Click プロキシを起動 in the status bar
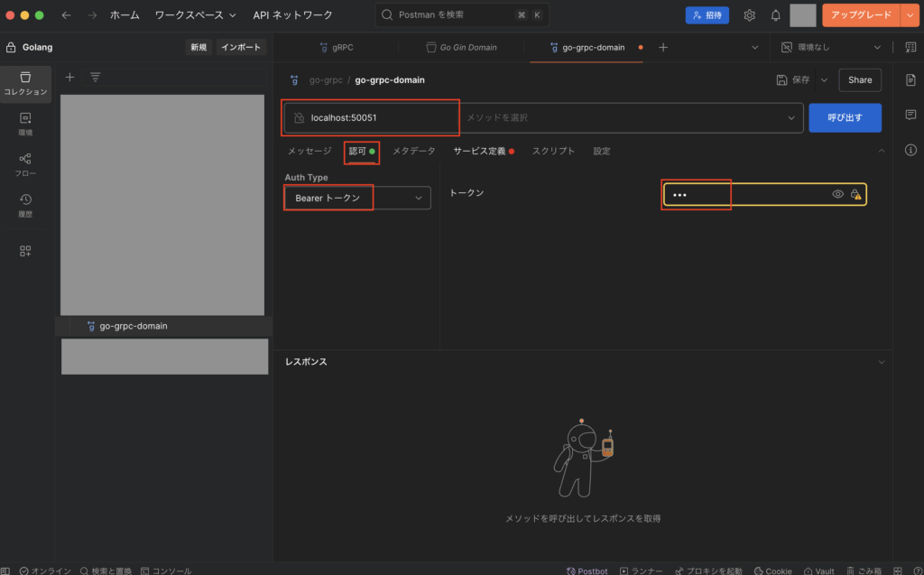The image size is (924, 575). pyautogui.click(x=709, y=570)
